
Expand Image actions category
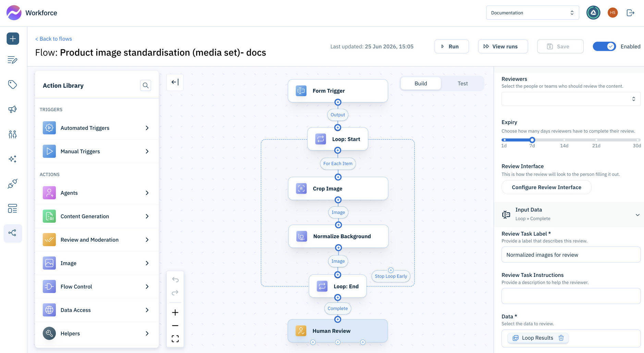click(x=97, y=263)
